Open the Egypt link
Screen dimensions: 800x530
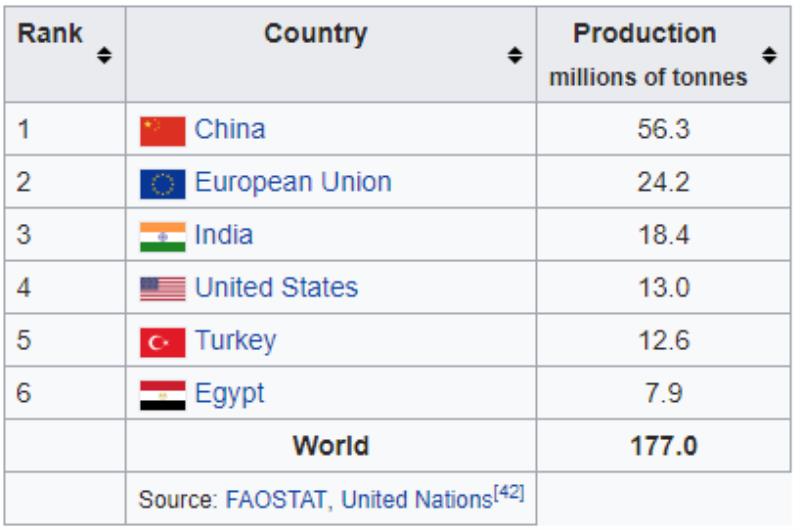pos(230,393)
